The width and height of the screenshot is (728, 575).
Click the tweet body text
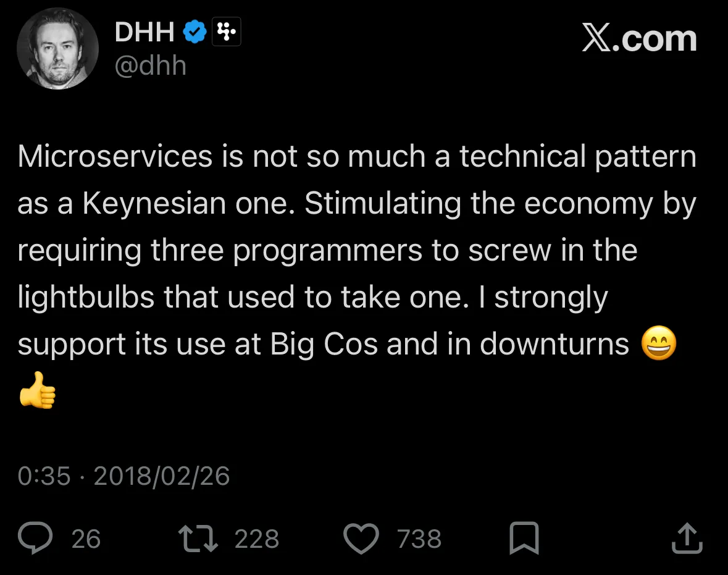[358, 250]
